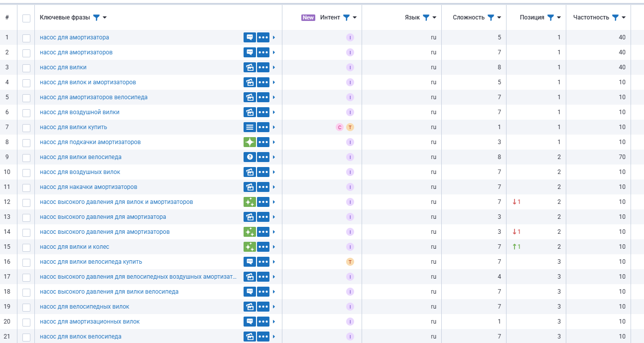Toggle the select-all checkbox in header
The height and width of the screenshot is (343, 644).
coord(26,18)
